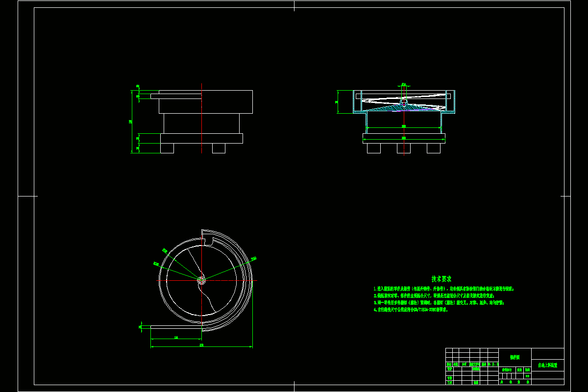
Task: Select technical note line mentioning GB/T1804-2000
Action: click(x=411, y=310)
